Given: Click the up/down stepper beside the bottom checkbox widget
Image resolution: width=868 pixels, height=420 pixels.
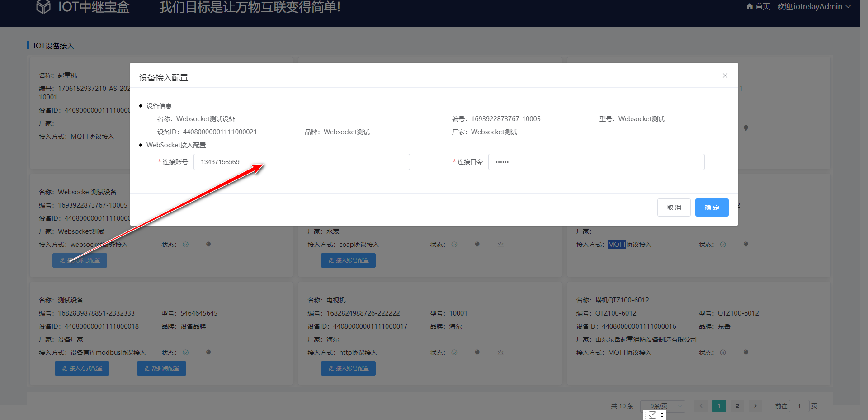Looking at the screenshot, I should (661, 415).
